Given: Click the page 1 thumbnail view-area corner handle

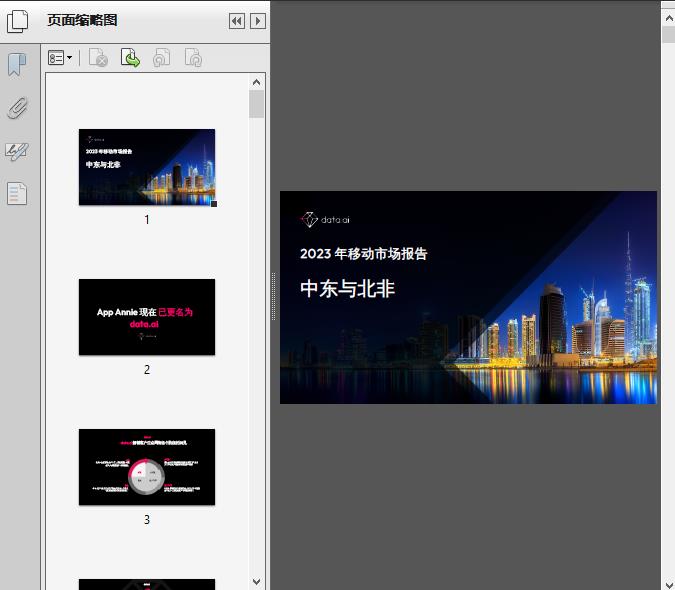Looking at the screenshot, I should pos(214,204).
